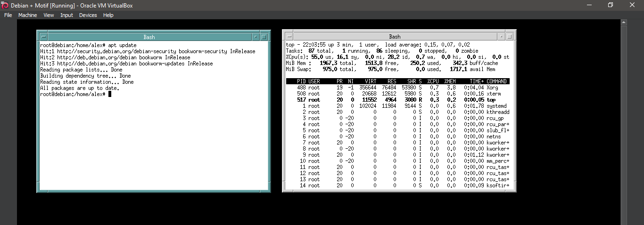This screenshot has width=644, height=225.
Task: Click the PID column header in top
Action: (x=302, y=81)
